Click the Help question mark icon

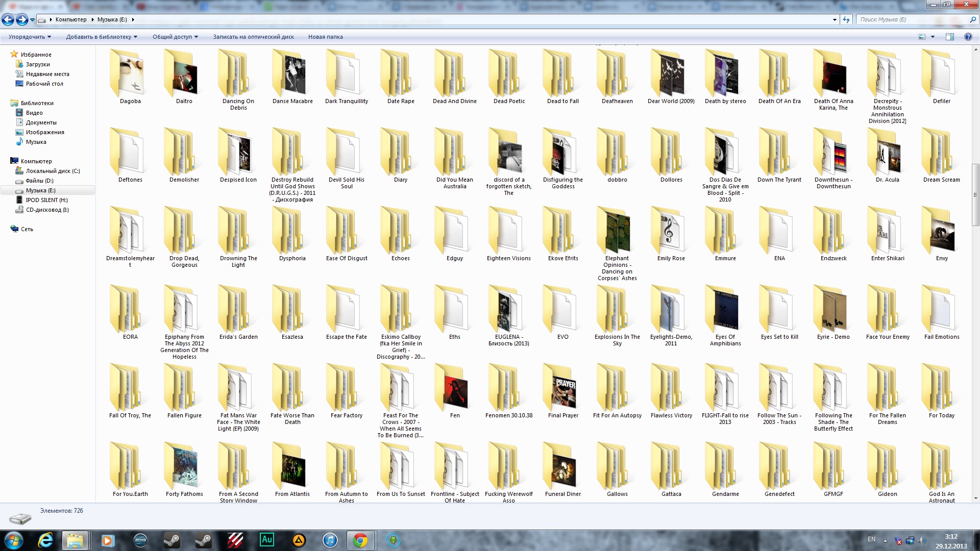click(x=968, y=37)
